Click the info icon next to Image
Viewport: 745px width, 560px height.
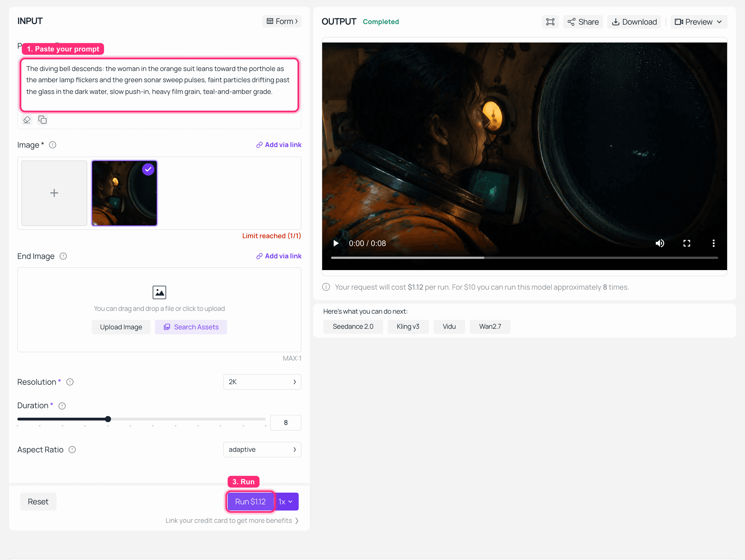click(x=53, y=145)
